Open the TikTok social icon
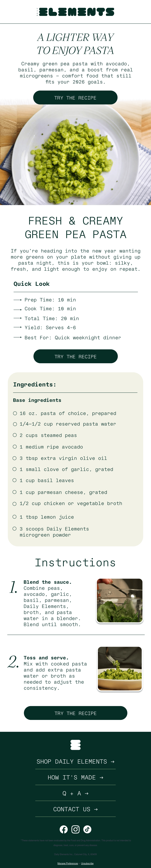Screen dimensions: 151x868 tap(87, 829)
